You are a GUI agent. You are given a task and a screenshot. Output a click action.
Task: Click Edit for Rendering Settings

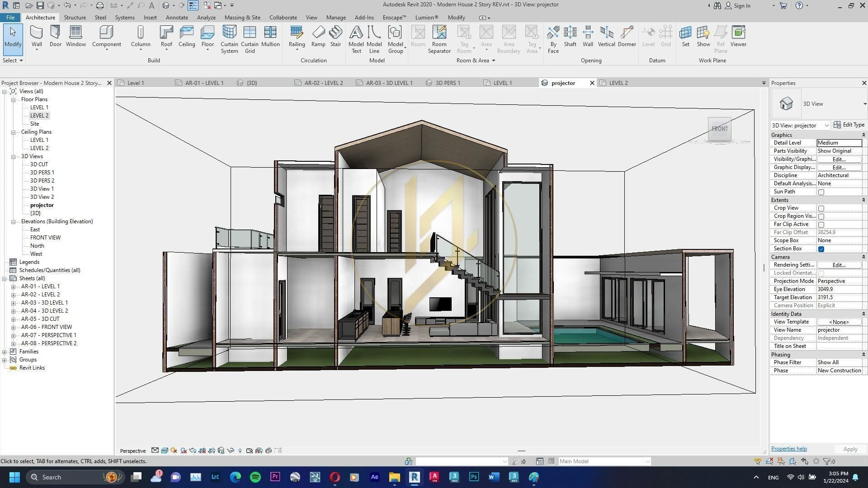pyautogui.click(x=839, y=265)
